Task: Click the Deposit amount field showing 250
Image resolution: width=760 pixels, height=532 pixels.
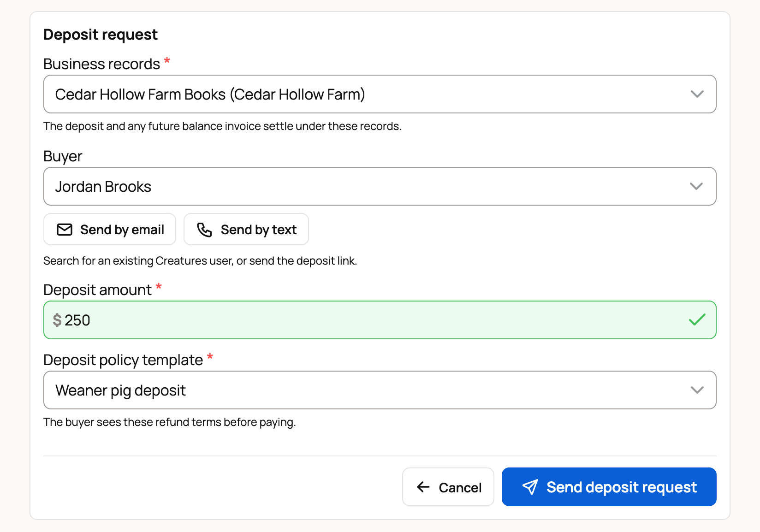Action: pos(380,320)
